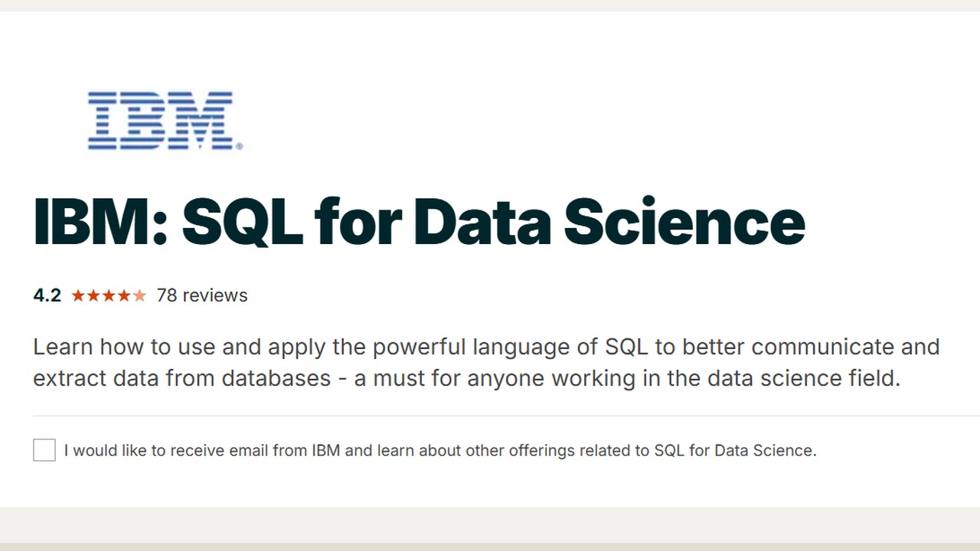Enable the IBM email opt-in checkbox
The image size is (980, 551).
(x=44, y=450)
